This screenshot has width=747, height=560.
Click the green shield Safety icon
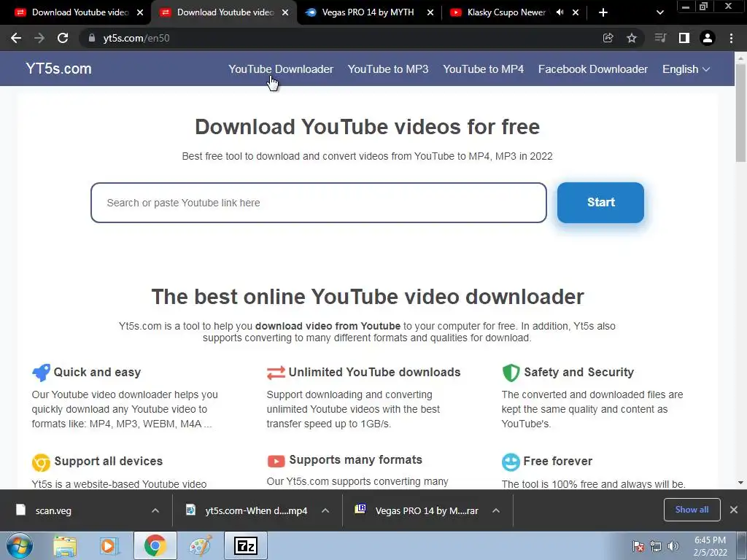511,373
